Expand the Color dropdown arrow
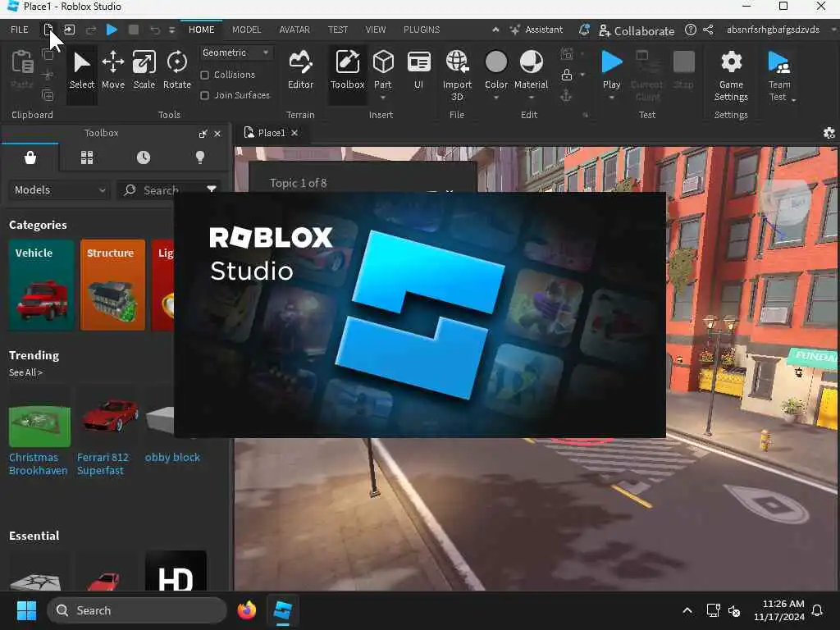This screenshot has height=630, width=840. click(x=496, y=98)
